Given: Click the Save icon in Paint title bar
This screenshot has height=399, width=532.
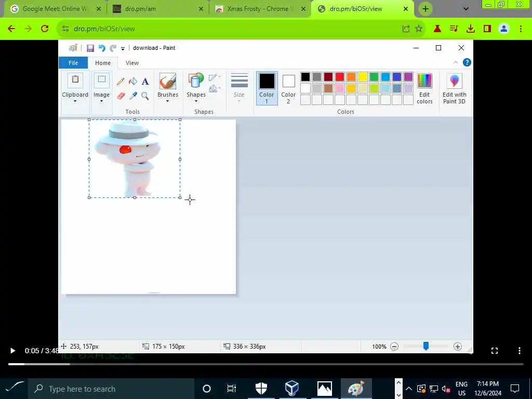Looking at the screenshot, I should click(90, 48).
